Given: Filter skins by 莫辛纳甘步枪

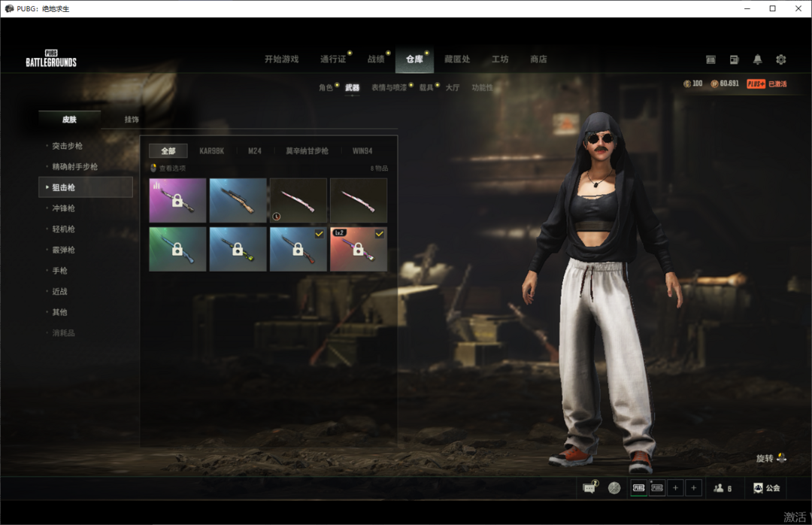Looking at the screenshot, I should point(307,151).
